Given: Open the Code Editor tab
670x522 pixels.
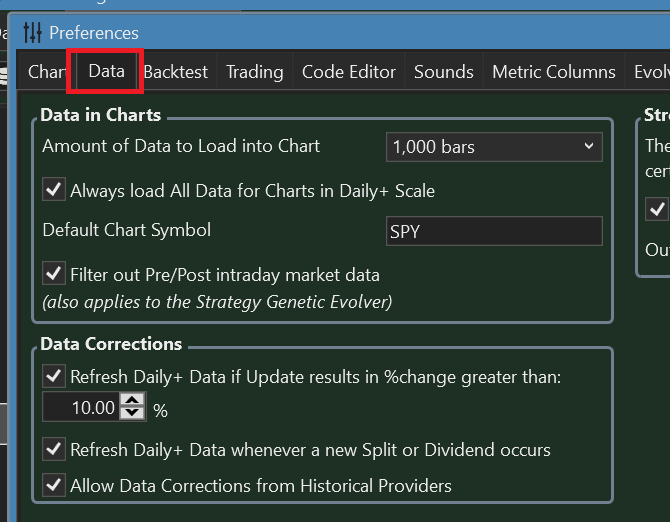Looking at the screenshot, I should (349, 72).
